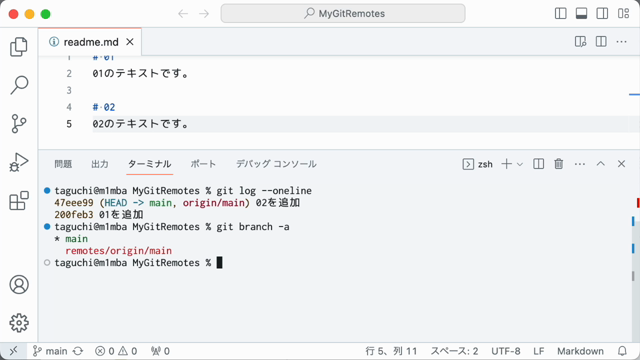Open the Extensions view icon
This screenshot has width=640, height=360.
[x=19, y=201]
